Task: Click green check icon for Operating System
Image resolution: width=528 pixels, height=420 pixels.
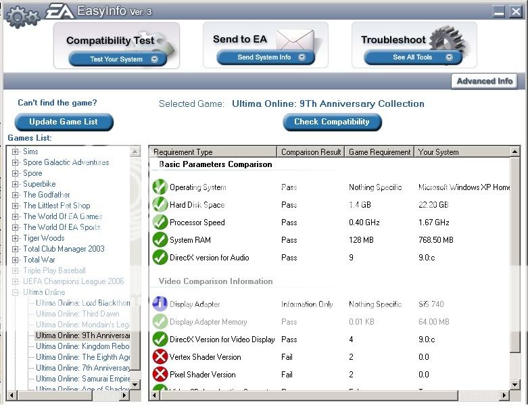Action: click(160, 187)
